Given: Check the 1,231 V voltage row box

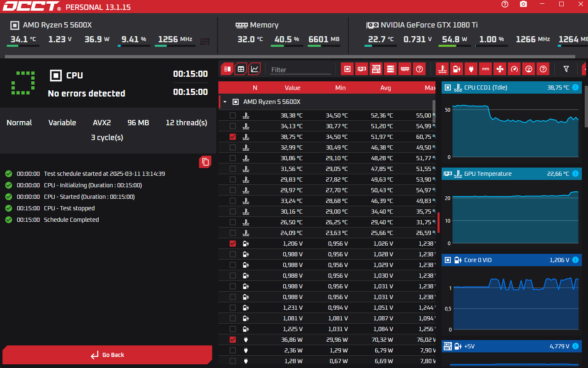Looking at the screenshot, I should tap(233, 308).
